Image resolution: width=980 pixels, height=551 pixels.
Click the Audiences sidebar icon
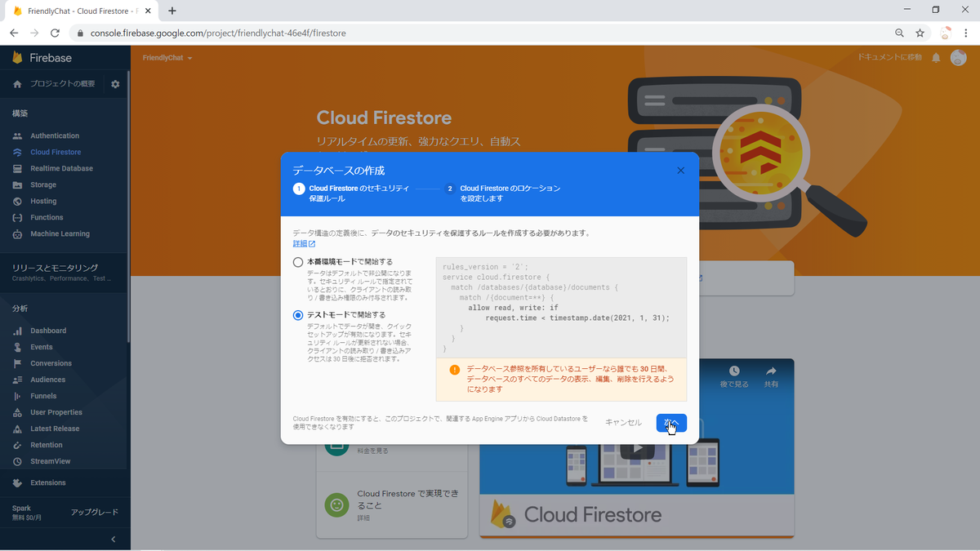pyautogui.click(x=17, y=380)
